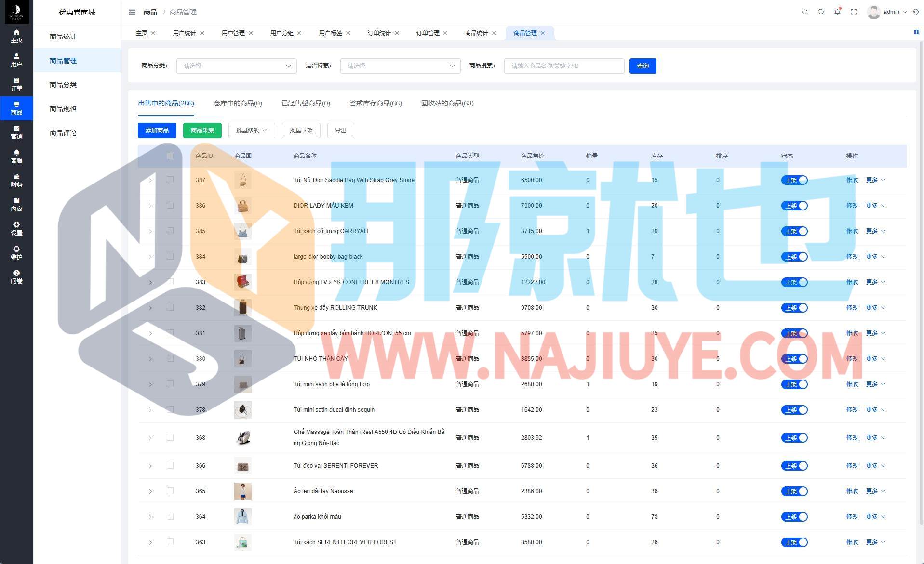This screenshot has width=924, height=564.
Task: Toggle 上架 switch for product 387
Action: pyautogui.click(x=794, y=180)
